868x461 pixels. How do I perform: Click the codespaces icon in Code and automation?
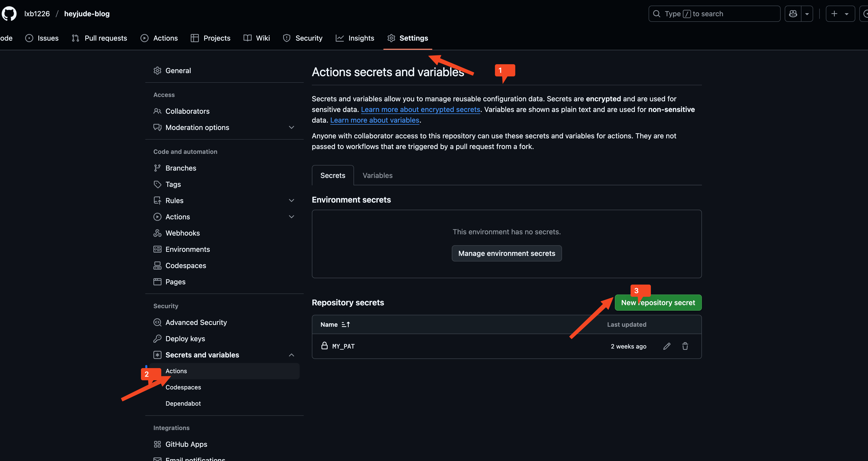[x=157, y=266]
